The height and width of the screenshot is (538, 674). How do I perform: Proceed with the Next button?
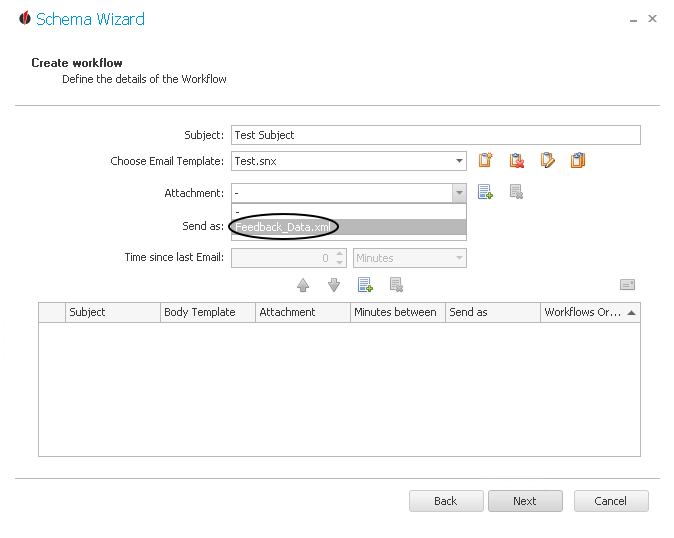click(x=525, y=501)
